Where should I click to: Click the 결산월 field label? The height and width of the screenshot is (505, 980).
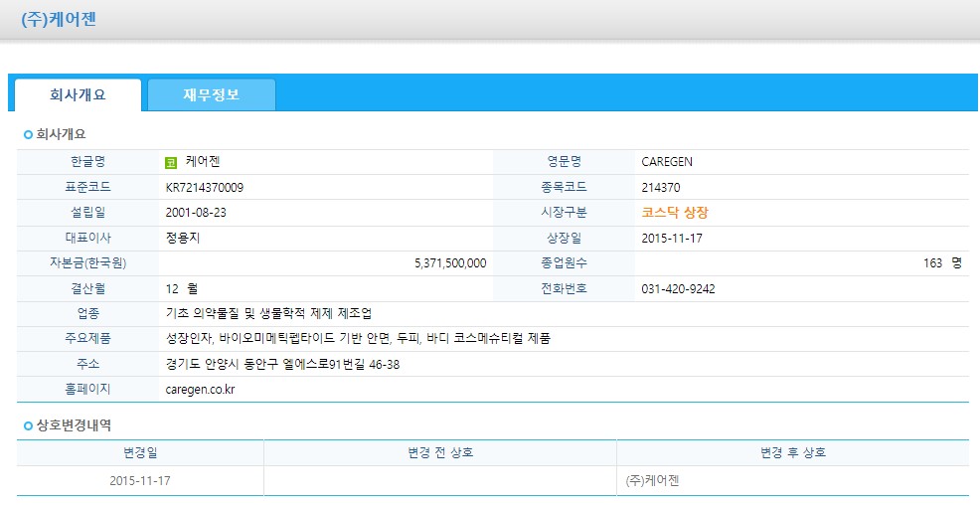coord(88,288)
